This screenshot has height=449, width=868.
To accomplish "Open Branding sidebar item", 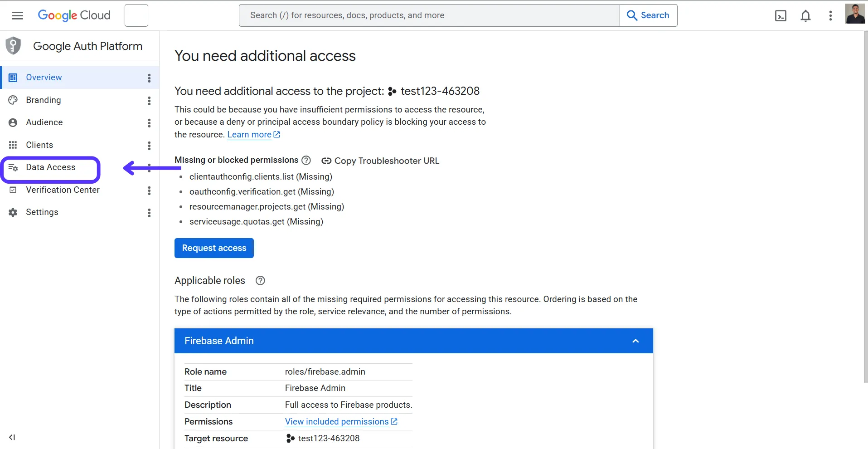I will (44, 100).
